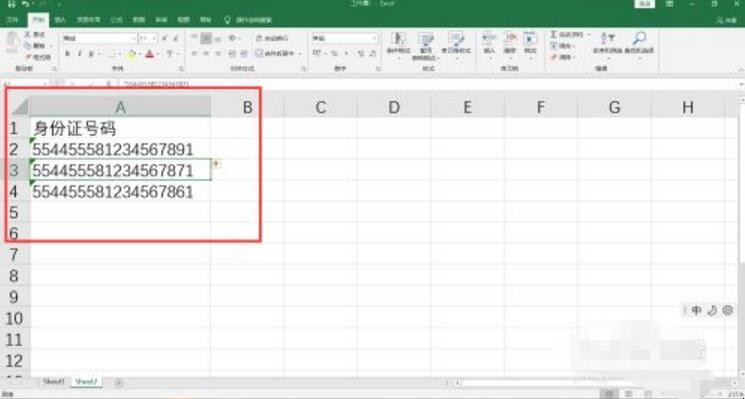Click the AutoSum sigma icon
Screen dimensions: 745x399
coord(554,35)
